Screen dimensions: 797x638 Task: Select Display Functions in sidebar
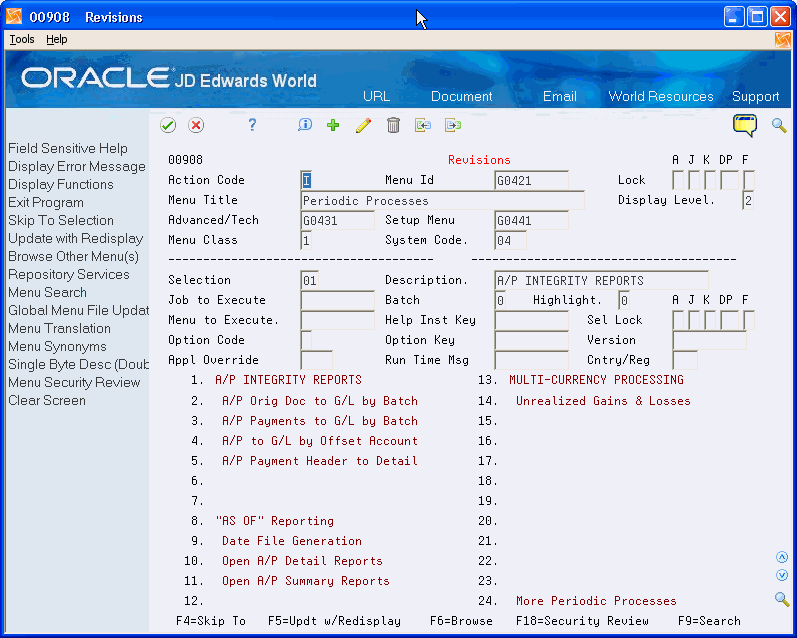[x=60, y=184]
